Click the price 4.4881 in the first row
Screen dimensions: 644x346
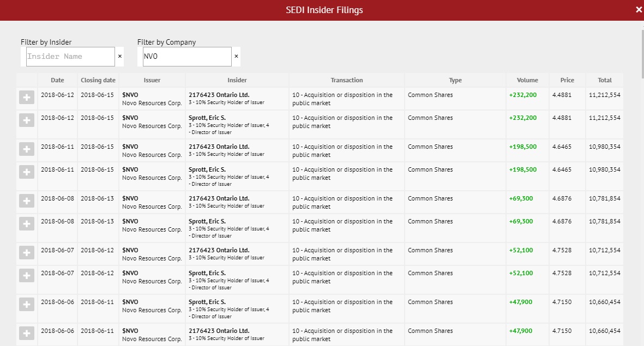[562, 95]
